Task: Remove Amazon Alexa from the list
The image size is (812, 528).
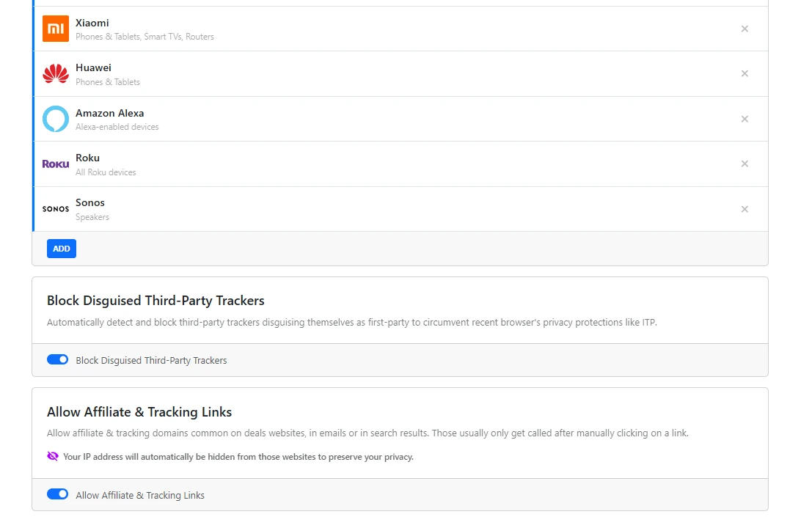Action: pos(745,119)
